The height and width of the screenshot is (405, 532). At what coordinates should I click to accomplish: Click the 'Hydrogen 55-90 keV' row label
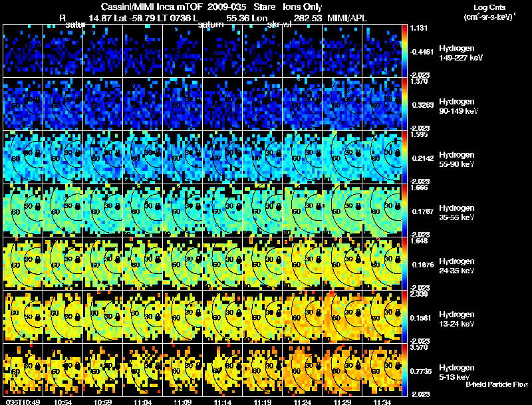pos(457,160)
